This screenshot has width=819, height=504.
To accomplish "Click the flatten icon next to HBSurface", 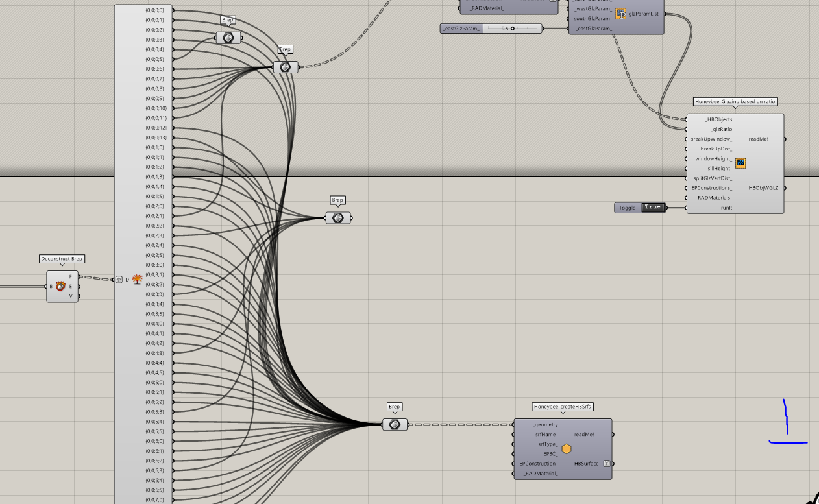I will pos(607,464).
